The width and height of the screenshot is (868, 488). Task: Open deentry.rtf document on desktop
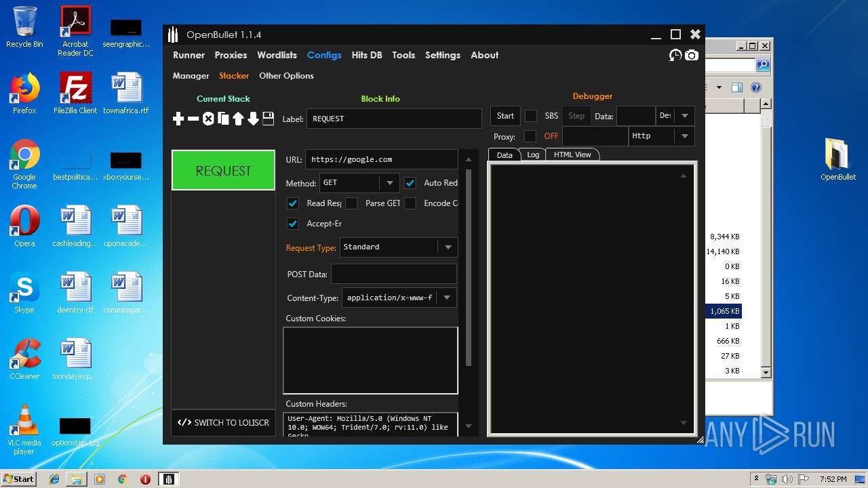point(75,293)
